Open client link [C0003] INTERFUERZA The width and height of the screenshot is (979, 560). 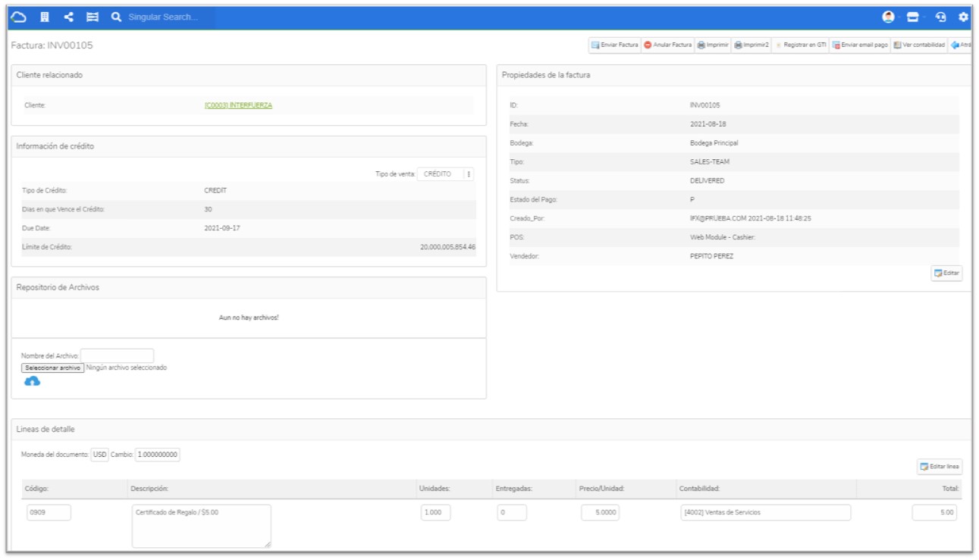coord(238,105)
